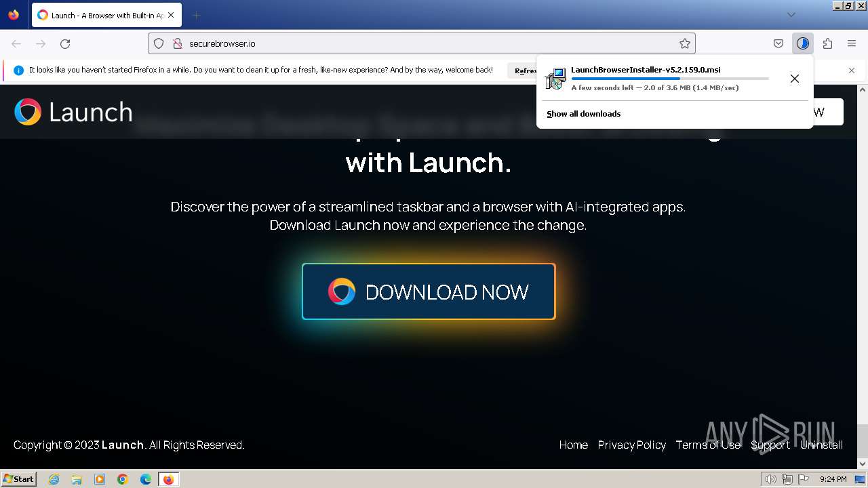Viewport: 868px width, 488px height.
Task: Click the site security padlock icon
Action: tap(178, 43)
